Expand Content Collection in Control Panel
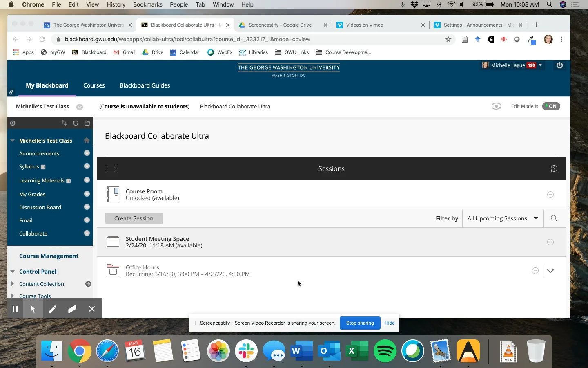 tap(13, 284)
